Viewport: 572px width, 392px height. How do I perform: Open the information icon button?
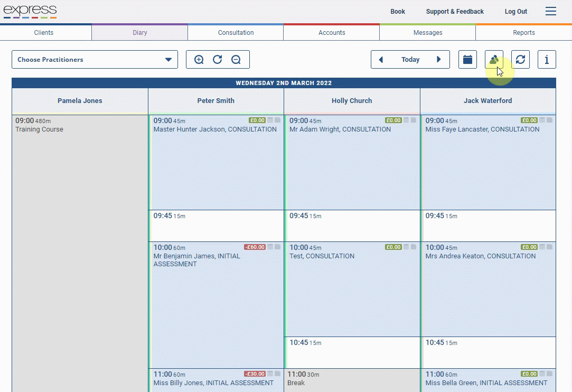[547, 60]
